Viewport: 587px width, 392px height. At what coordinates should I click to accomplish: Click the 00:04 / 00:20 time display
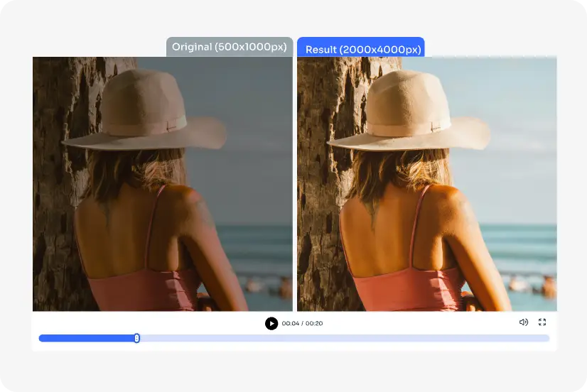(302, 324)
